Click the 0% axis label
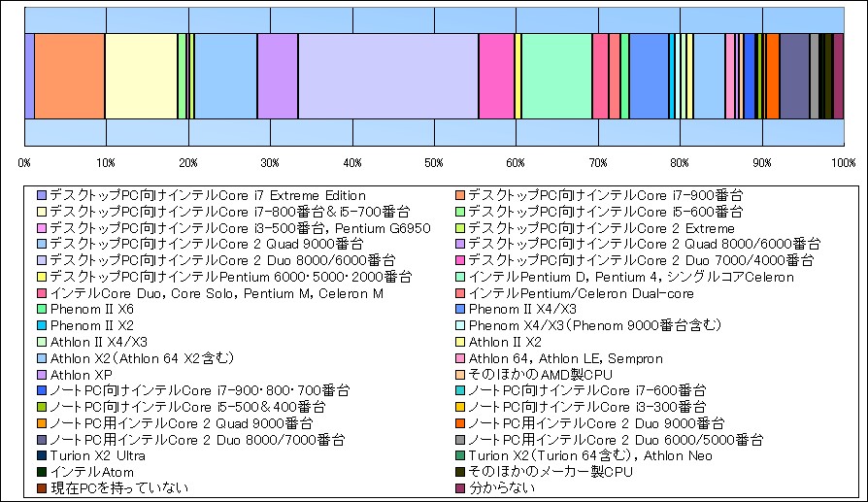Image resolution: width=868 pixels, height=502 pixels. pos(24,163)
